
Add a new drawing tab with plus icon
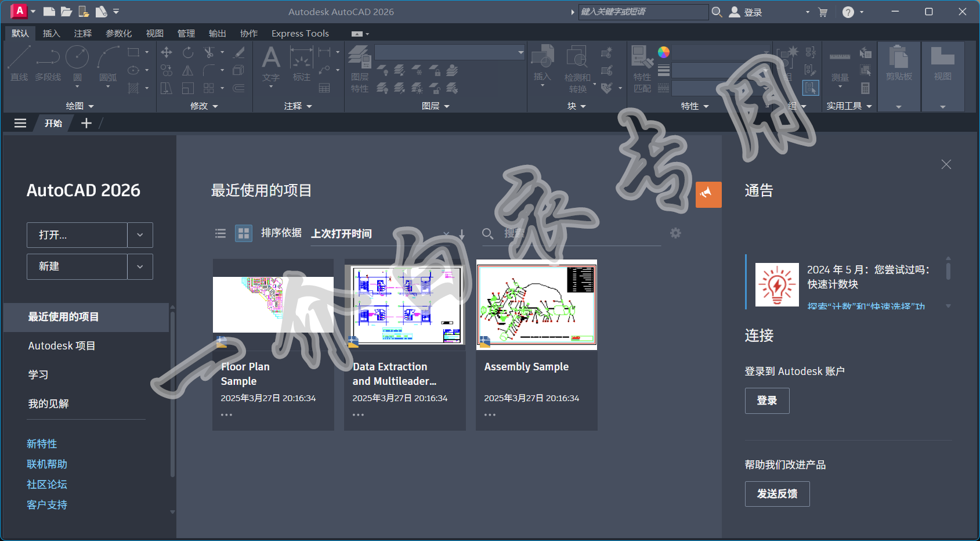tap(86, 123)
